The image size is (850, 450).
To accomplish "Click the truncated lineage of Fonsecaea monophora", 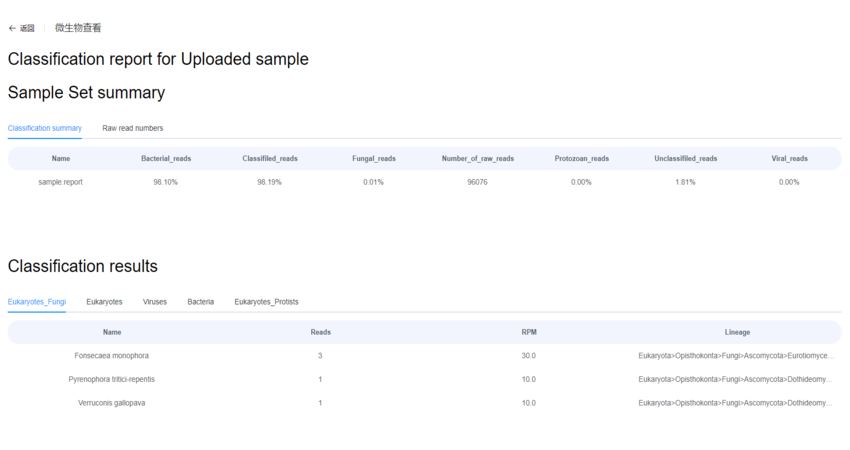I will [x=735, y=355].
